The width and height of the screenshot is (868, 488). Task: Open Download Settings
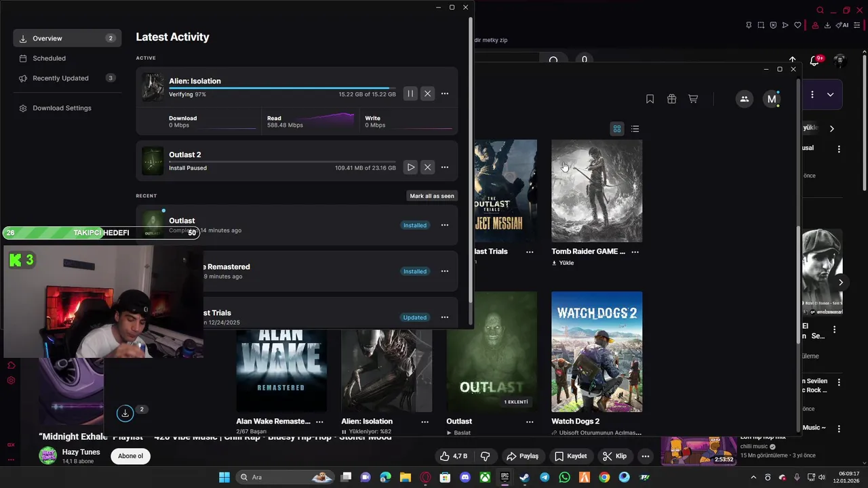67,108
